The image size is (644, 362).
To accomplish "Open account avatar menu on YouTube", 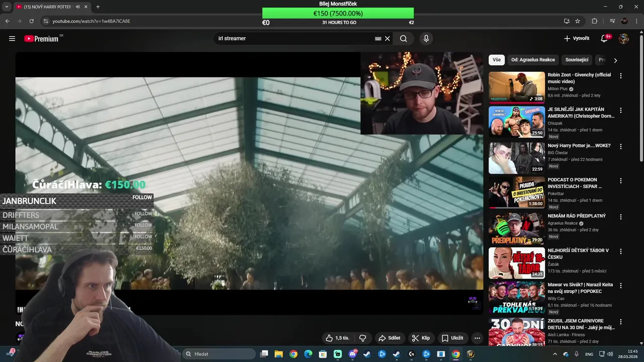I will pyautogui.click(x=624, y=38).
